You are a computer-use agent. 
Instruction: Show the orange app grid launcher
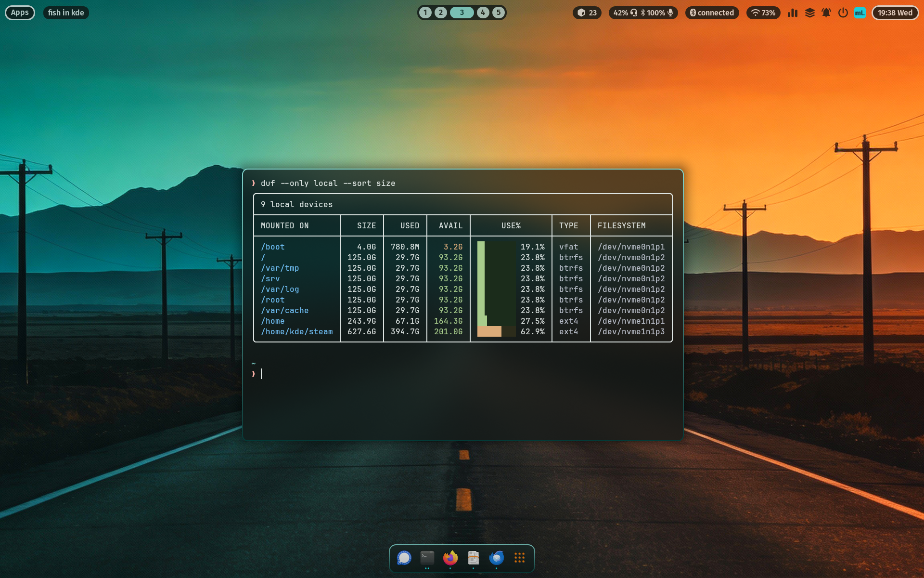tap(519, 558)
